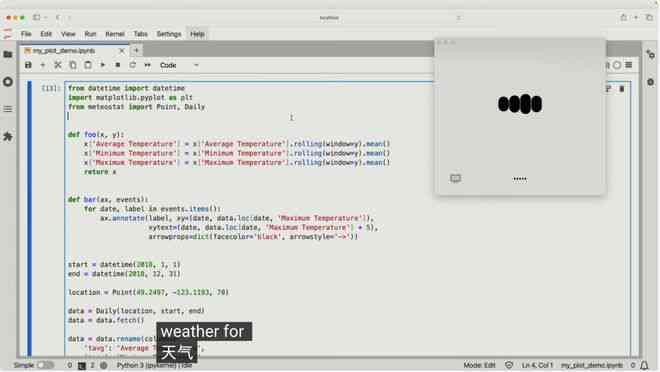660x372 pixels.
Task: Open the file browser sidebar
Action: pyautogui.click(x=8, y=54)
